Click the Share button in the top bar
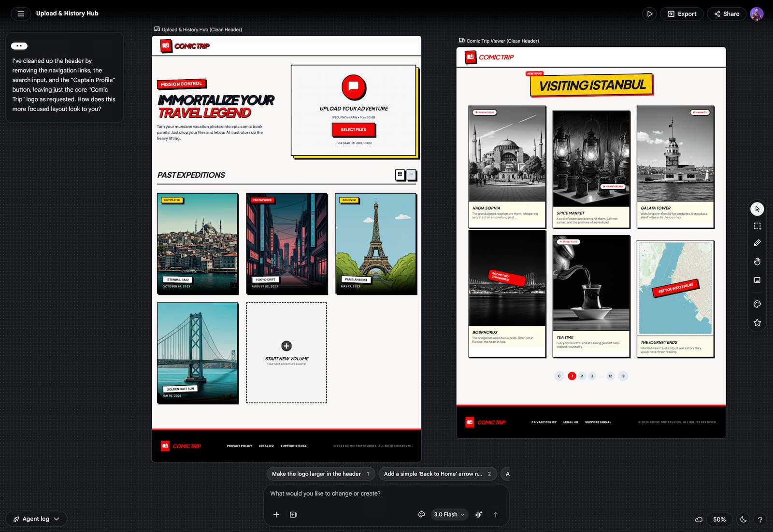773x532 pixels. [x=727, y=14]
